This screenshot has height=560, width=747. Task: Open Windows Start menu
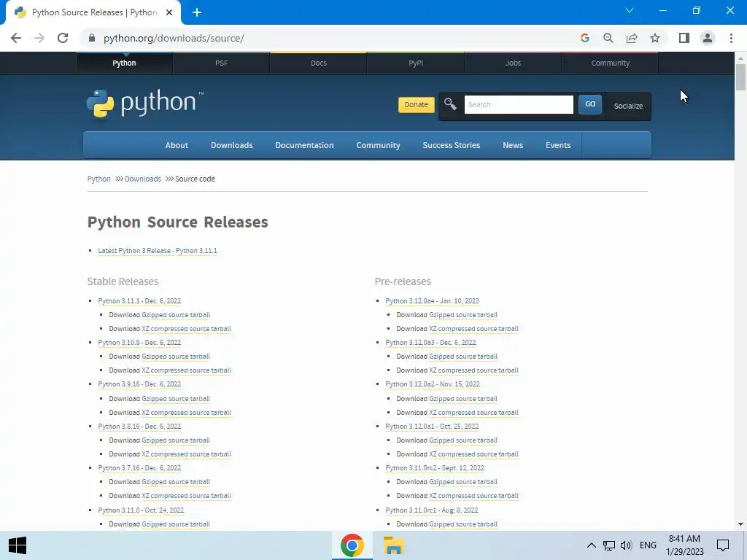click(18, 545)
